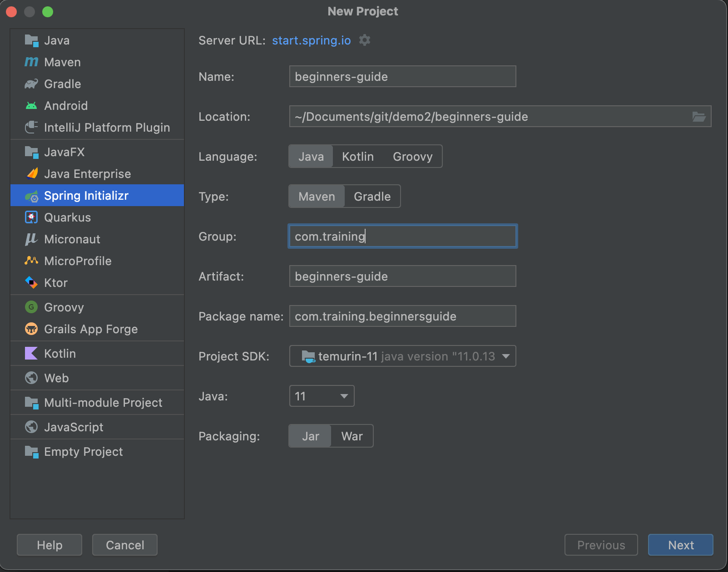
Task: Click the start.spring.io server link
Action: (311, 40)
